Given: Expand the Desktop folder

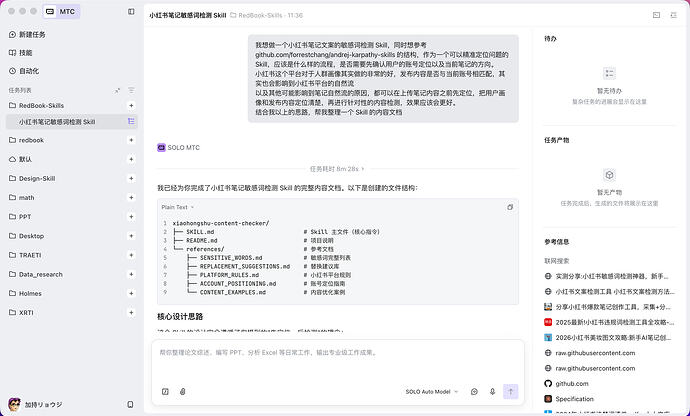Looking at the screenshot, I should click(26, 236).
